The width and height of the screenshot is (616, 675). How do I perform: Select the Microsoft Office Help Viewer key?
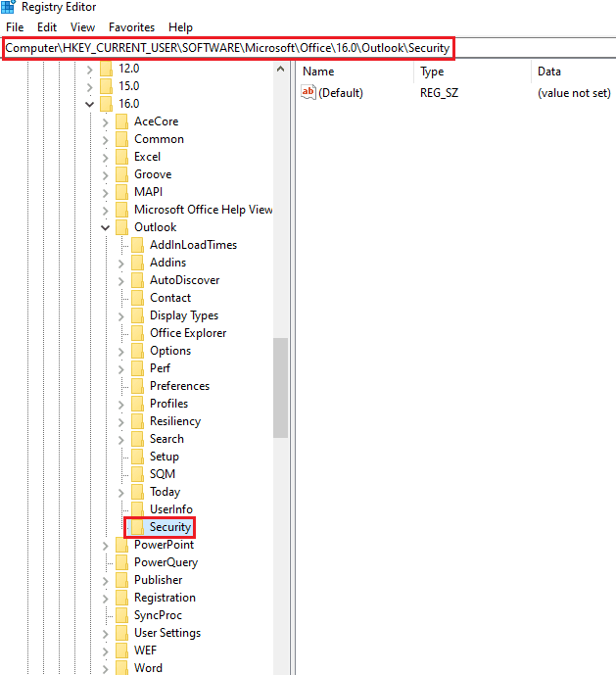(x=203, y=210)
